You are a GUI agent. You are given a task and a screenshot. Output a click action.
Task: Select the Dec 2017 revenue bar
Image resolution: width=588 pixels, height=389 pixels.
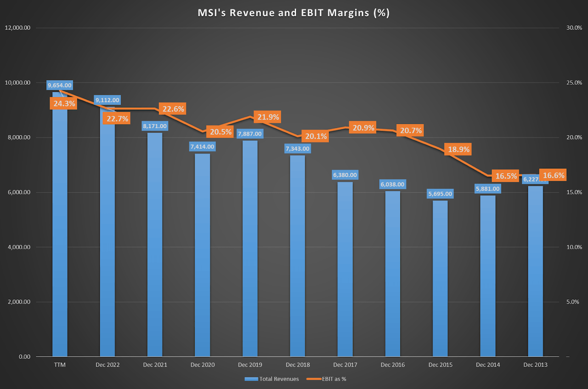(x=345, y=271)
